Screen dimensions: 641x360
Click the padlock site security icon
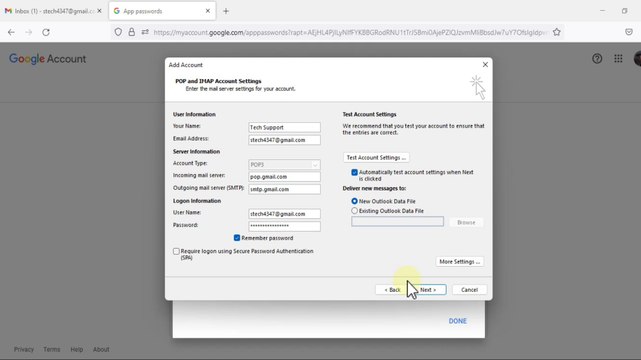pos(132,32)
